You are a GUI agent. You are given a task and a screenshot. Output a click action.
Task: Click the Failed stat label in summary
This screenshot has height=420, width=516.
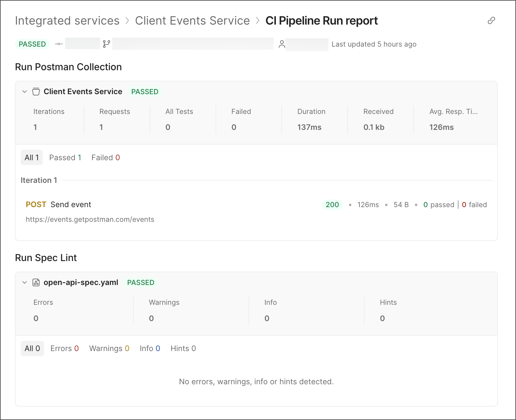[241, 111]
